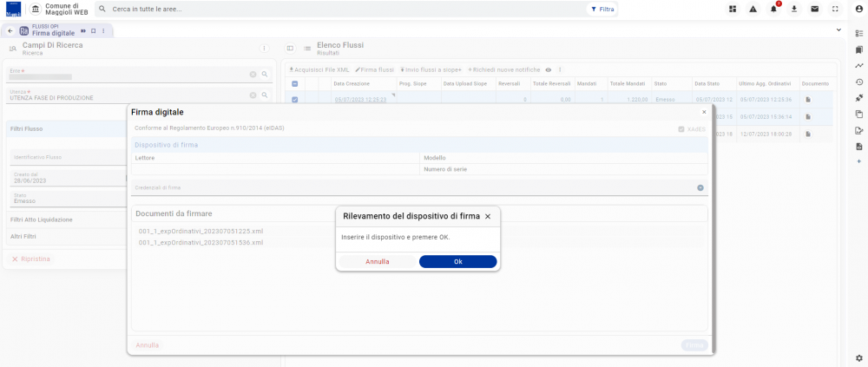
Task: Toggle the select-all checkbox in table header
Action: tap(294, 83)
